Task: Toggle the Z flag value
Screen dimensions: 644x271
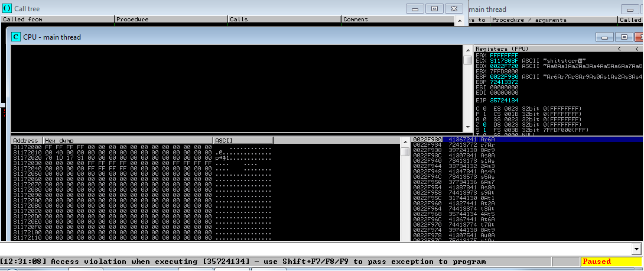Action: pyautogui.click(x=484, y=125)
